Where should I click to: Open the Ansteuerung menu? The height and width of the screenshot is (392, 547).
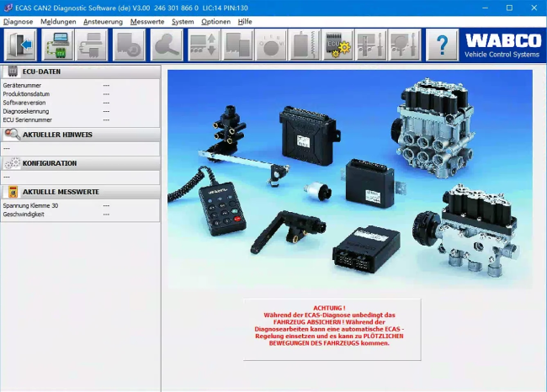tap(103, 21)
